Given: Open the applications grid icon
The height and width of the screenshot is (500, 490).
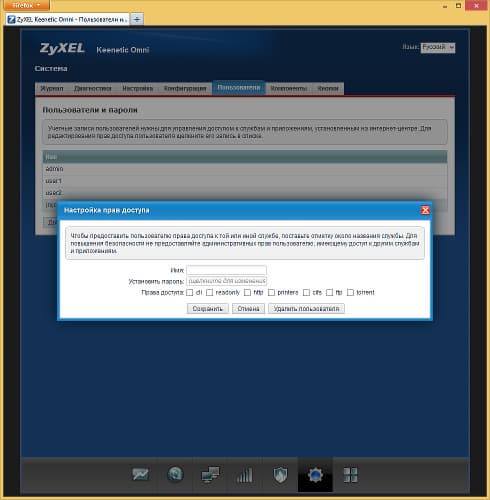Looking at the screenshot, I should 350,475.
